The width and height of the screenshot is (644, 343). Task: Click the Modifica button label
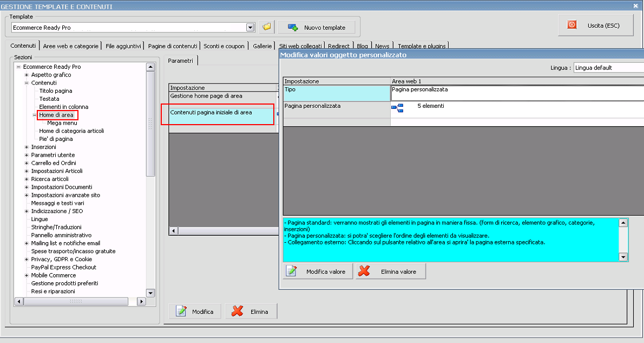pos(202,312)
